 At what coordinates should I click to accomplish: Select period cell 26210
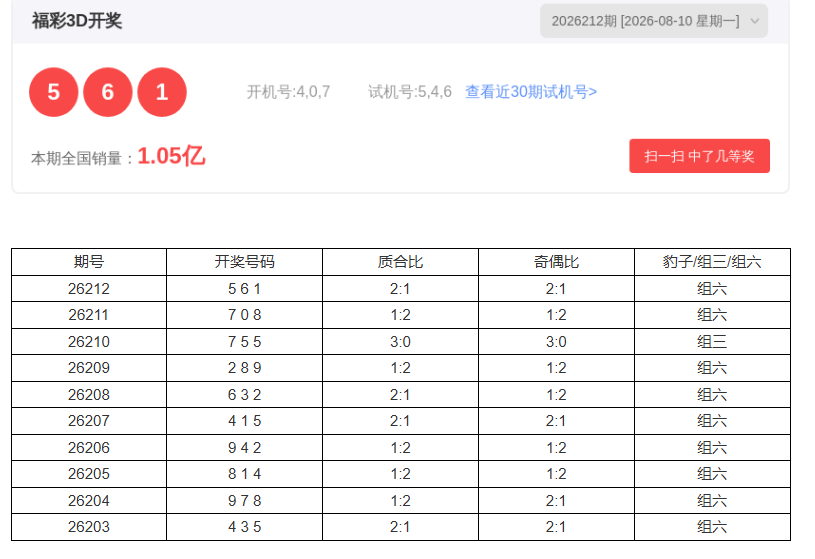[89, 342]
